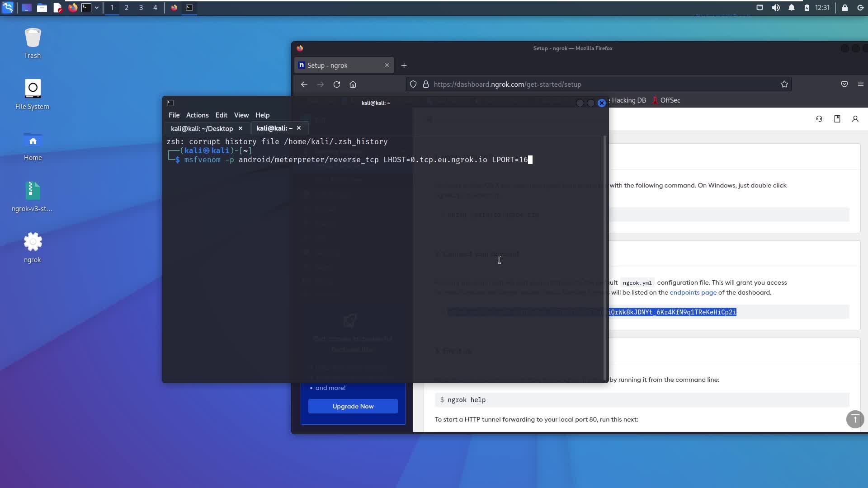Focus the Firefox window in taskbar
The image size is (868, 488).
(174, 8)
